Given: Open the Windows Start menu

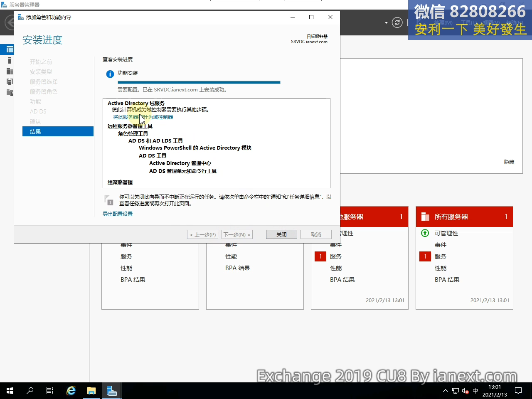Looking at the screenshot, I should click(10, 391).
